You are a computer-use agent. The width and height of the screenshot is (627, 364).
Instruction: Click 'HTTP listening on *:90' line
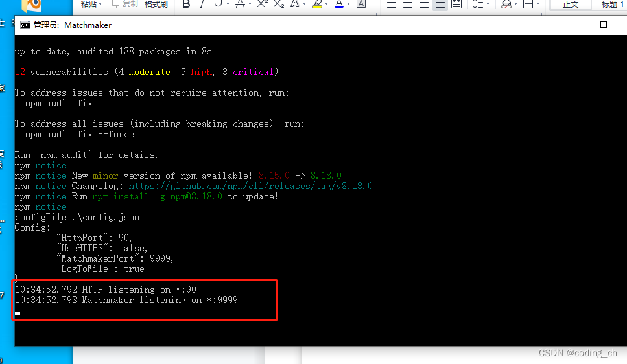tap(106, 290)
